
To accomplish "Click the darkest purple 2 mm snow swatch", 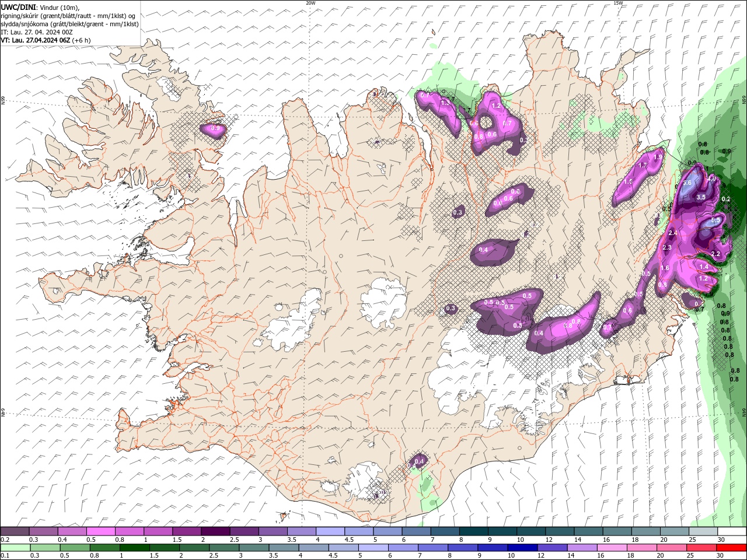I will (215, 531).
